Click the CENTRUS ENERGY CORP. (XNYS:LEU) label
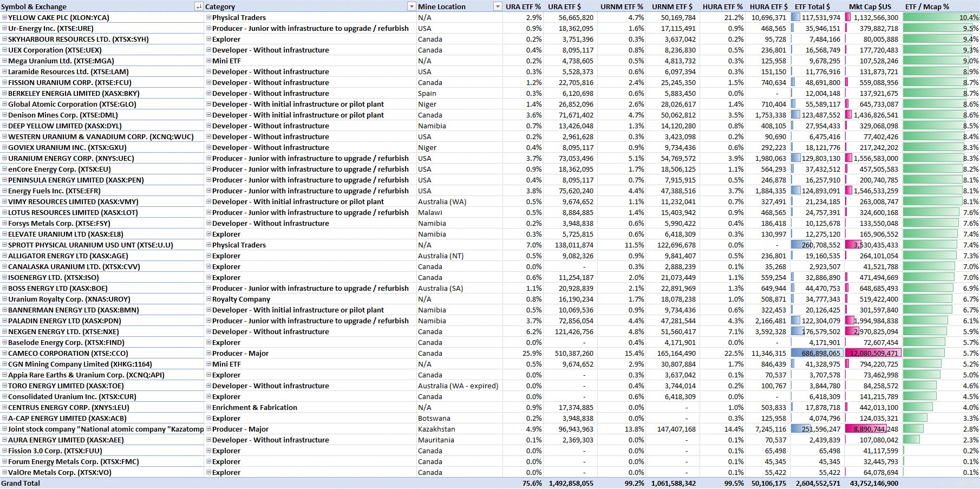Viewport: 980px width, 489px height. 69,407
